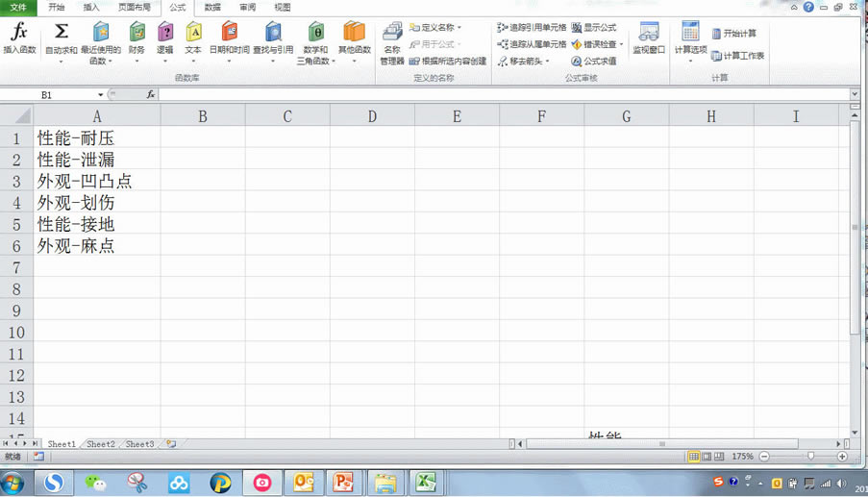Switch to Page Break Preview status icon
Screen dimensions: 868x497
pyautogui.click(x=719, y=457)
